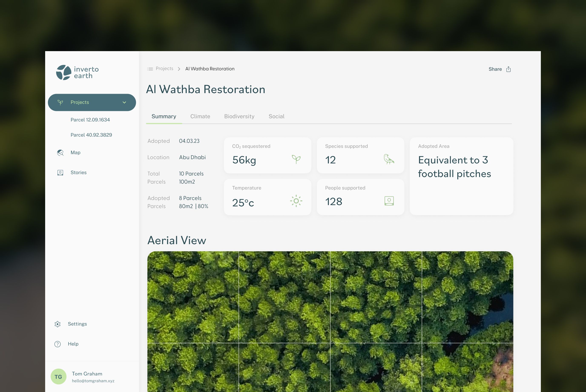The image size is (586, 392).
Task: Switch to the Climate tab
Action: coord(200,116)
